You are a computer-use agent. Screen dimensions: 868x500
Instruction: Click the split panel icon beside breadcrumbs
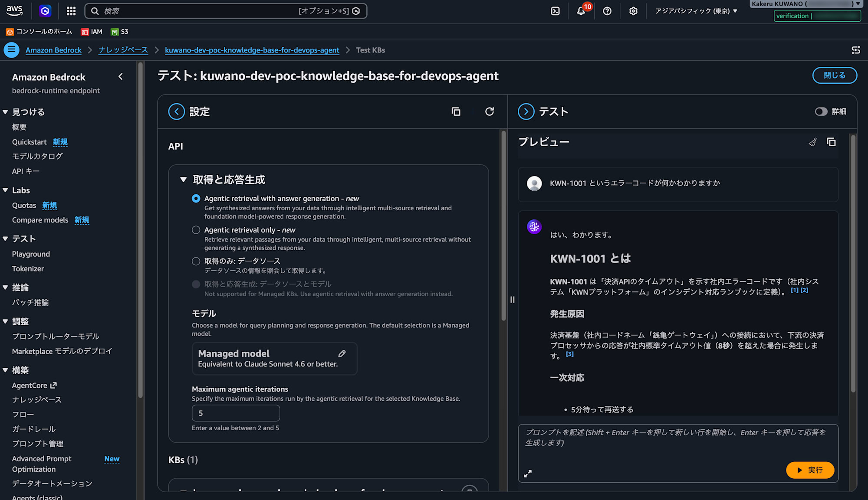point(856,50)
